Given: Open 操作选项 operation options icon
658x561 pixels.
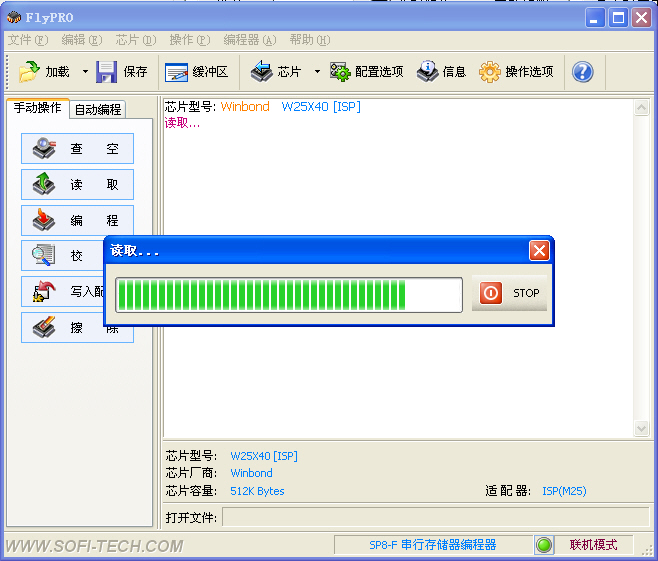Looking at the screenshot, I should point(489,71).
